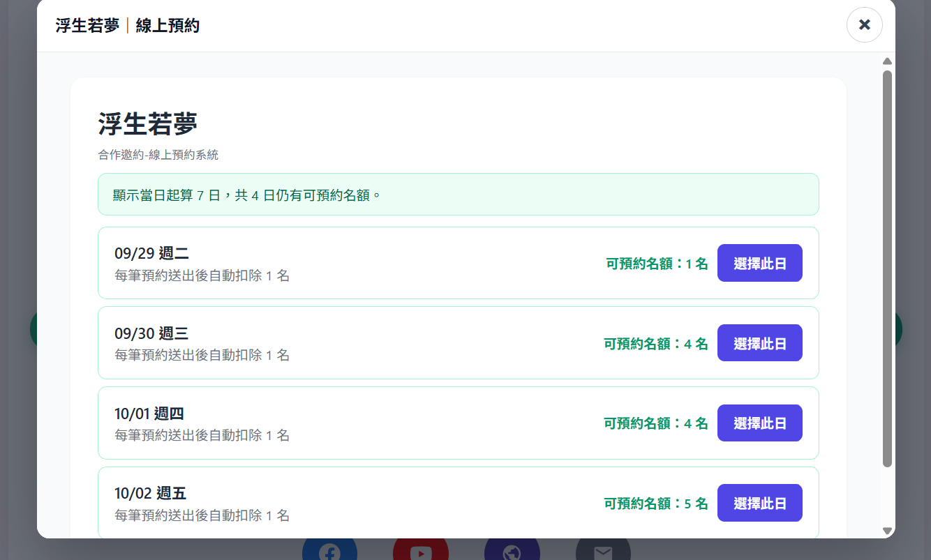Click the scrollbar up arrow

point(887,61)
